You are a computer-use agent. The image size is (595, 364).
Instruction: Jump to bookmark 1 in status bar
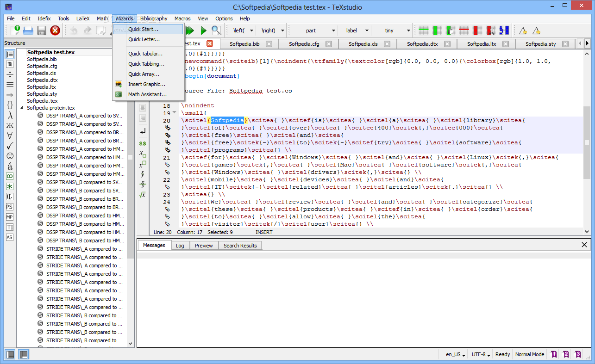pos(554,354)
